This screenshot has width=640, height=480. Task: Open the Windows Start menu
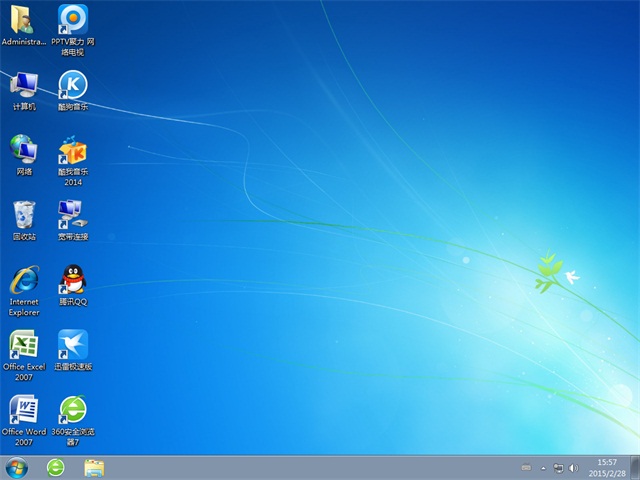17,467
